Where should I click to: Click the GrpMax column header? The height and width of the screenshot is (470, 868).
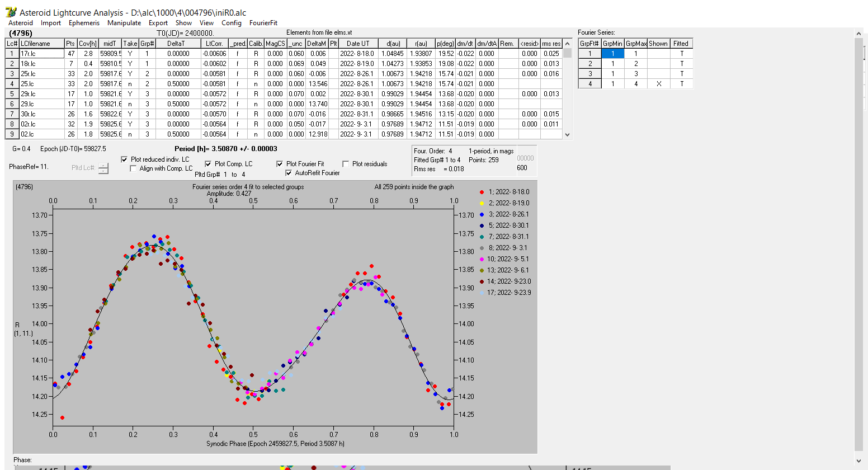636,44
